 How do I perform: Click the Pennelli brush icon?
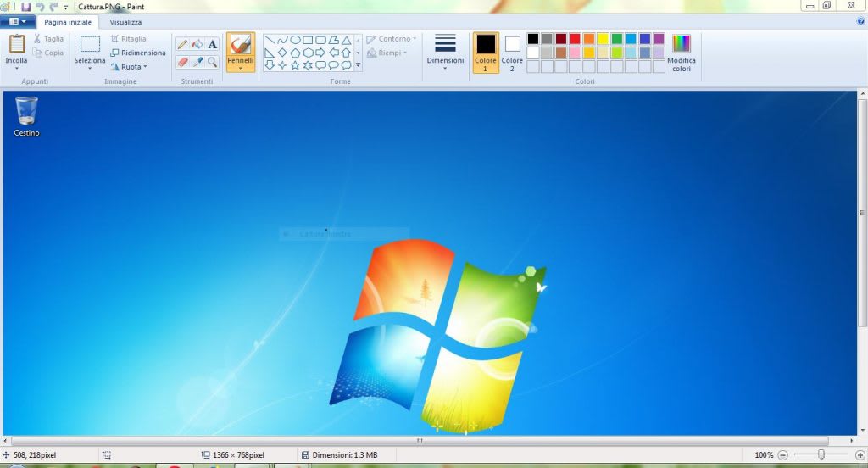[240, 44]
